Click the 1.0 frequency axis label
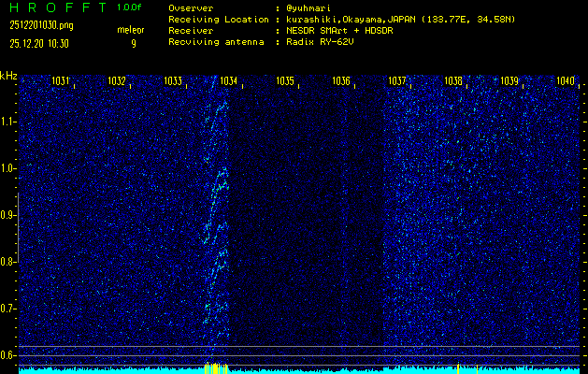The image size is (588, 374). point(7,169)
